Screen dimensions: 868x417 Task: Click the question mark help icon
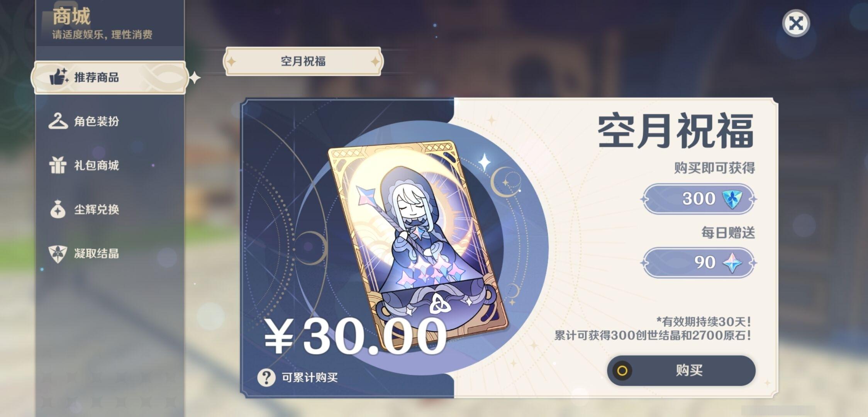pyautogui.click(x=266, y=377)
